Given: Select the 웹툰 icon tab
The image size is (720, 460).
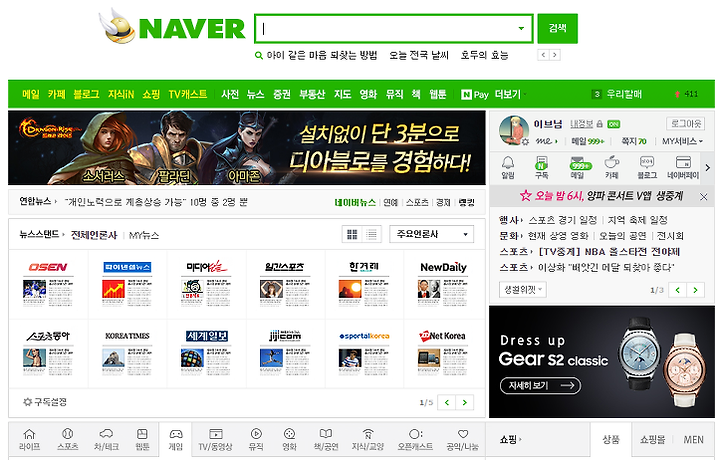Looking at the screenshot, I should pos(142,440).
